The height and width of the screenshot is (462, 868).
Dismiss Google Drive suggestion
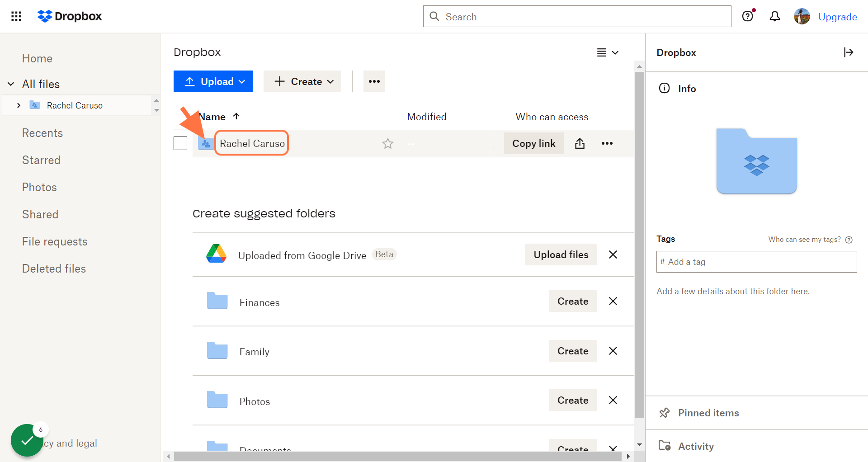point(613,255)
